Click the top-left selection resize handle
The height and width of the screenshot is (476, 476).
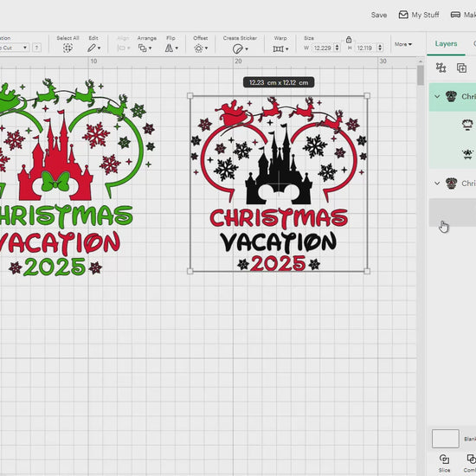point(190,96)
